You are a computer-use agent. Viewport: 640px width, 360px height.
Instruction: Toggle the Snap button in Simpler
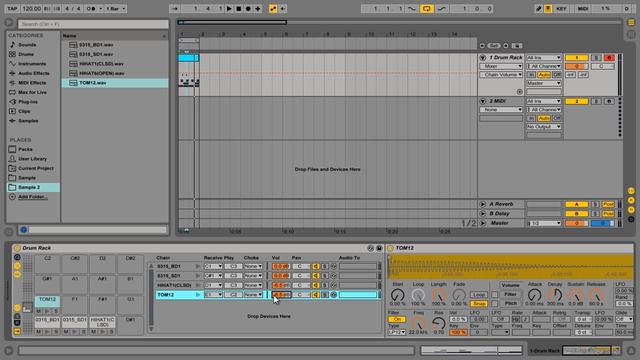click(479, 304)
